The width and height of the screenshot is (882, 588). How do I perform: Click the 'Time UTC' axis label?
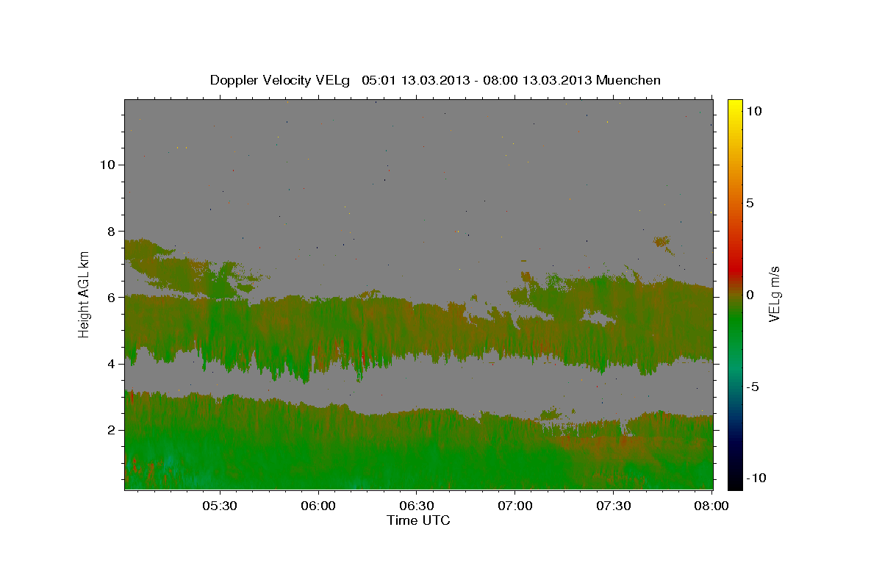click(x=418, y=520)
